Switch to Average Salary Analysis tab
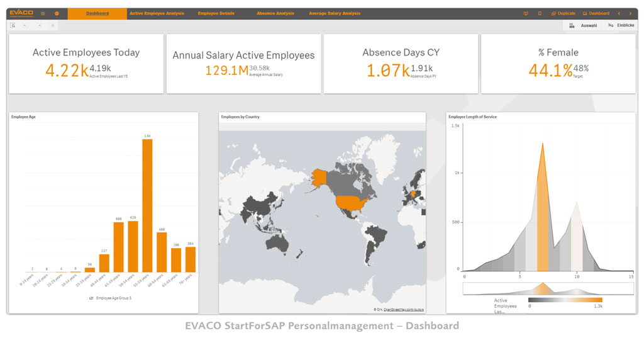This screenshot has width=644, height=357. tap(335, 14)
